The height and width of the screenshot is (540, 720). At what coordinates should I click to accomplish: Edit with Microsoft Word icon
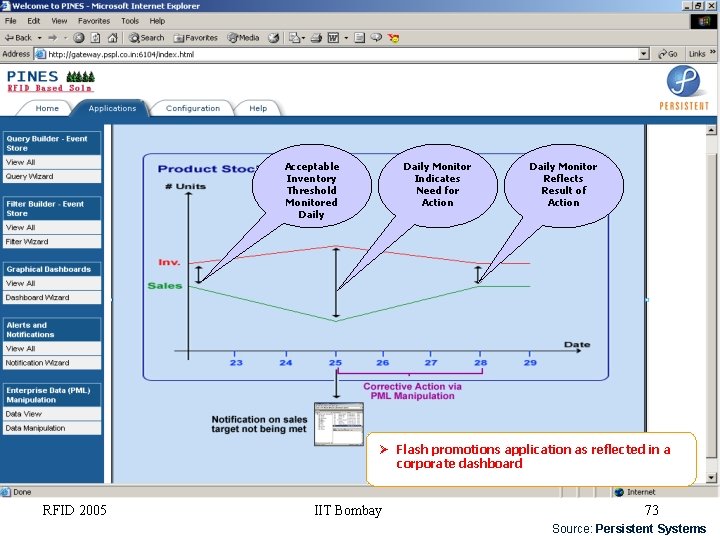pos(333,38)
